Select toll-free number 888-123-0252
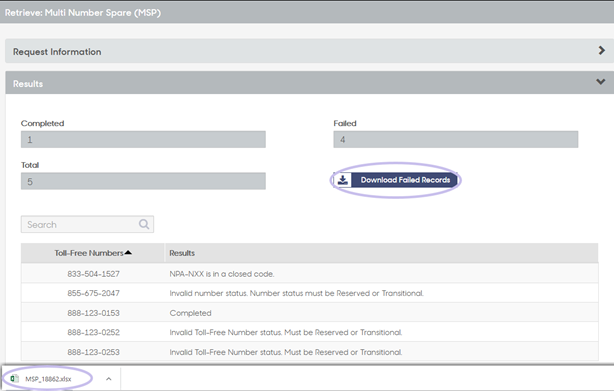This screenshot has width=614, height=391. click(93, 332)
